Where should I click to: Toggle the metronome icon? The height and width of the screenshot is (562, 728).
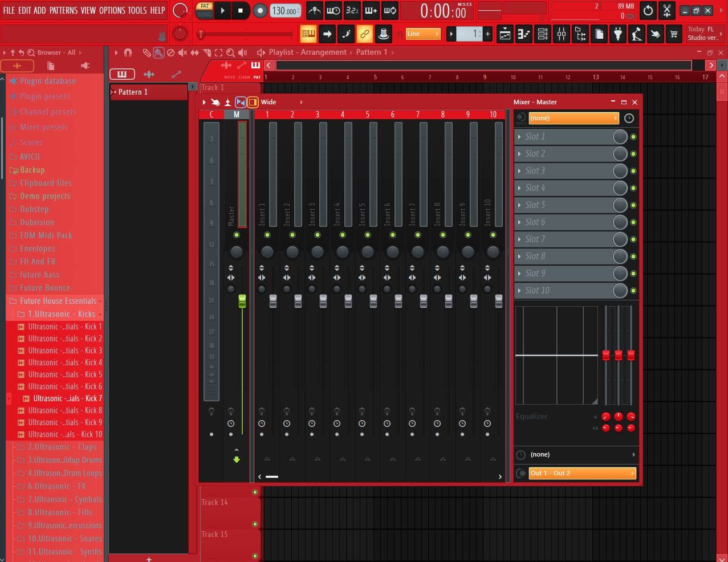point(314,10)
